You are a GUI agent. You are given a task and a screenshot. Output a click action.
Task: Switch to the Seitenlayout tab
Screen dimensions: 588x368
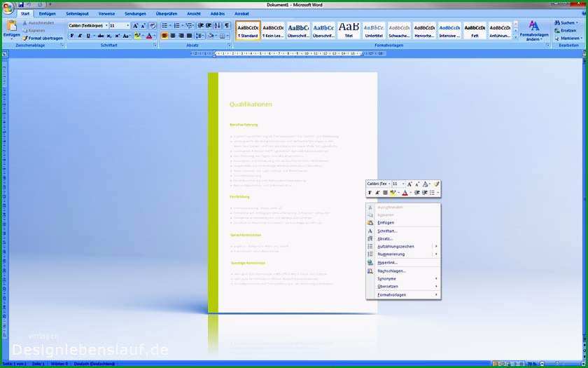tap(77, 13)
